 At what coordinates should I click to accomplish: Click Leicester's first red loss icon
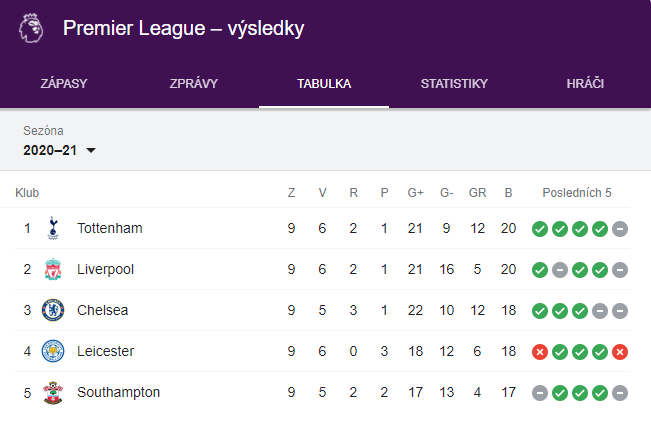(x=540, y=352)
